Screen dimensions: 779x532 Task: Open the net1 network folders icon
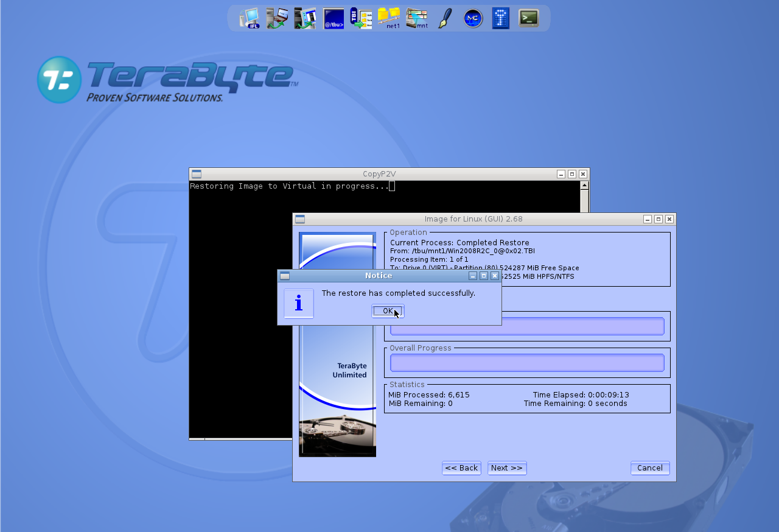(x=389, y=18)
